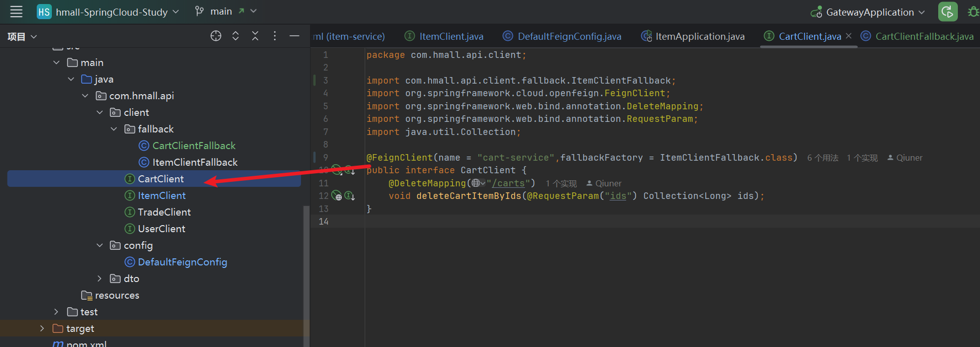
Task: Click ItemClientFallback.class in the FeignClient annotation
Action: pyautogui.click(x=726, y=158)
